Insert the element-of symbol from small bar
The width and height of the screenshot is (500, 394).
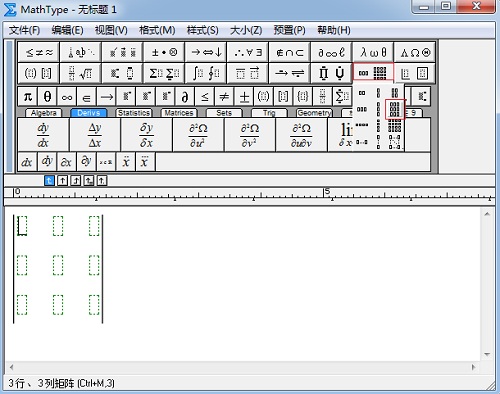[87, 97]
